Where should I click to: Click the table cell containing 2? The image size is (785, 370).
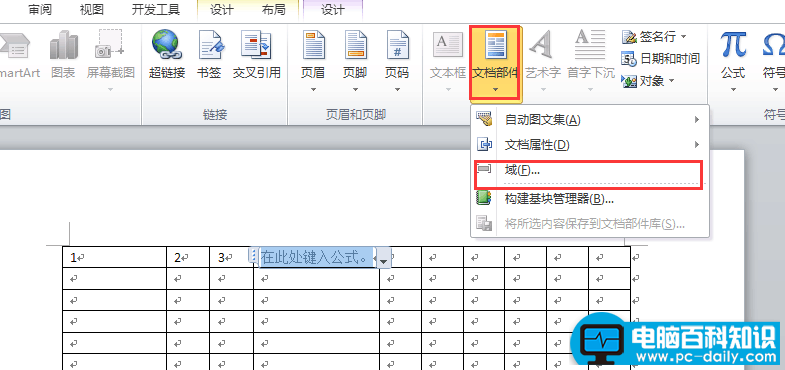click(188, 257)
